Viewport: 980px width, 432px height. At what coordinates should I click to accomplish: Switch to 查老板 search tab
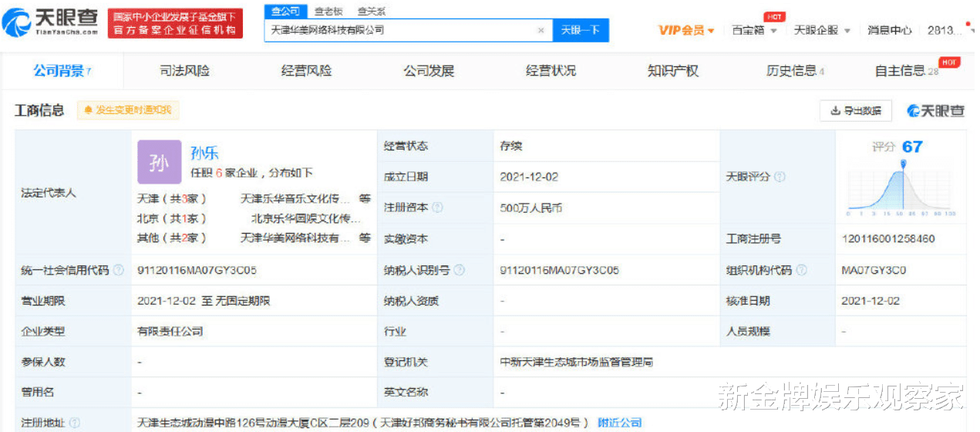[328, 12]
